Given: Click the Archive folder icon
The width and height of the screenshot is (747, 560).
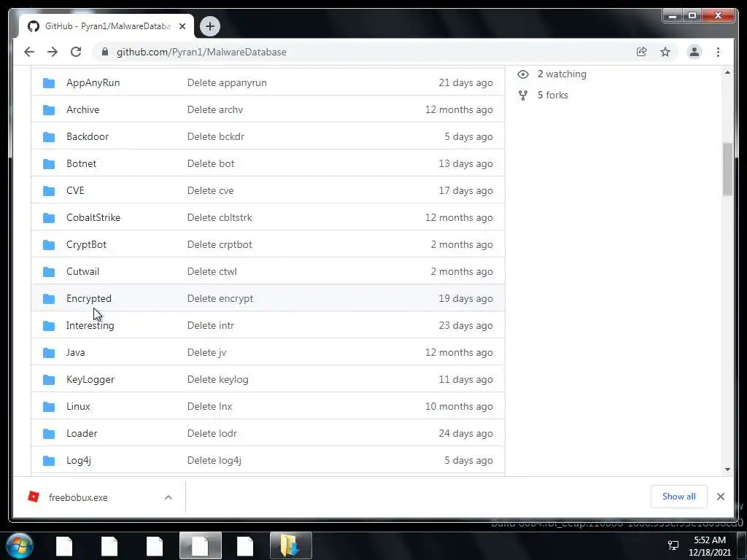Looking at the screenshot, I should pyautogui.click(x=49, y=110).
